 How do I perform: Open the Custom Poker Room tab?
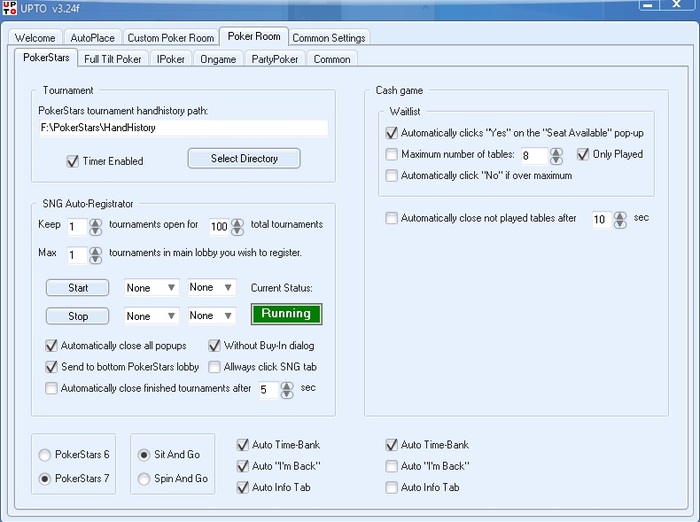(x=171, y=38)
